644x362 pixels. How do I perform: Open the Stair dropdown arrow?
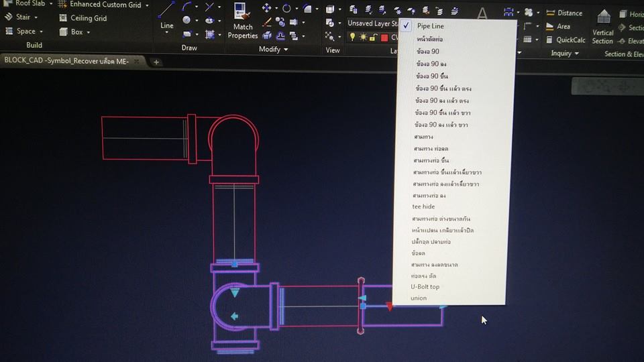(36, 17)
